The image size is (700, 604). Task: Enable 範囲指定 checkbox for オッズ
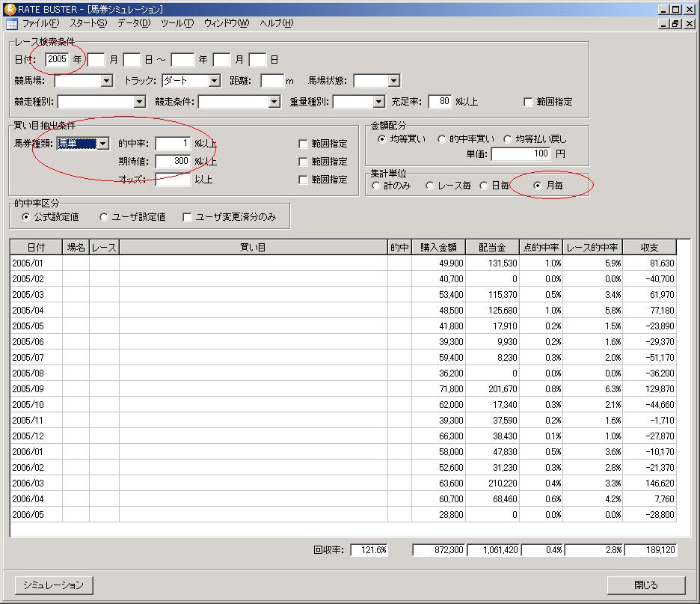coord(303,180)
